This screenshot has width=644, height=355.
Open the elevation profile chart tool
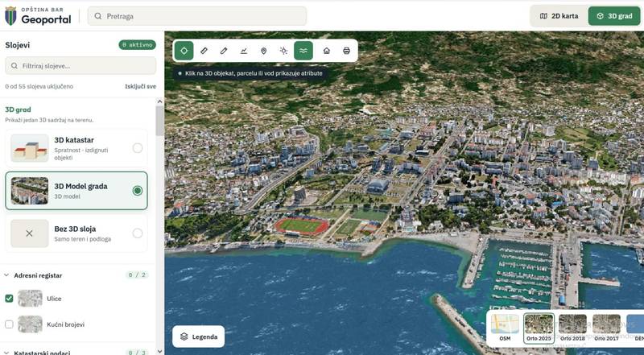click(244, 51)
